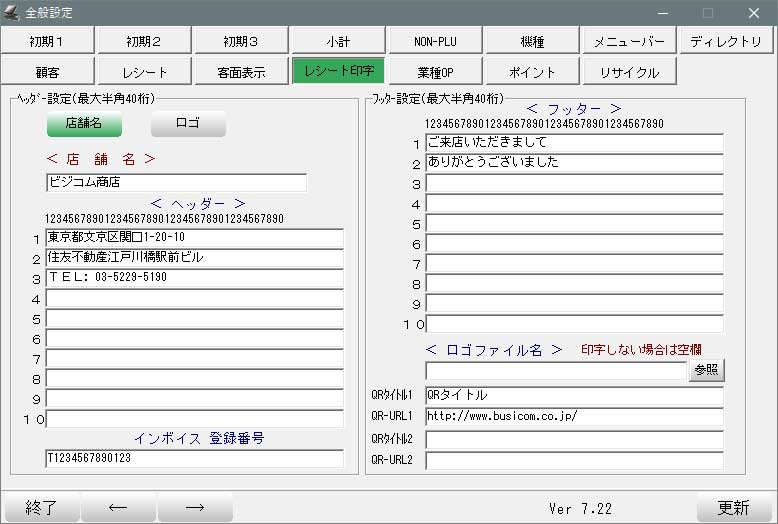Select the ディレクトリ tab

tap(726, 41)
